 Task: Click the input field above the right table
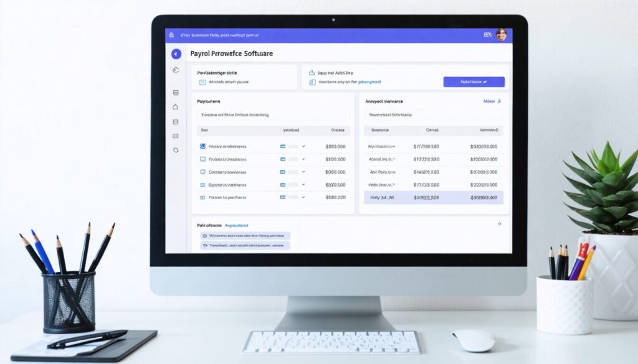(x=434, y=115)
